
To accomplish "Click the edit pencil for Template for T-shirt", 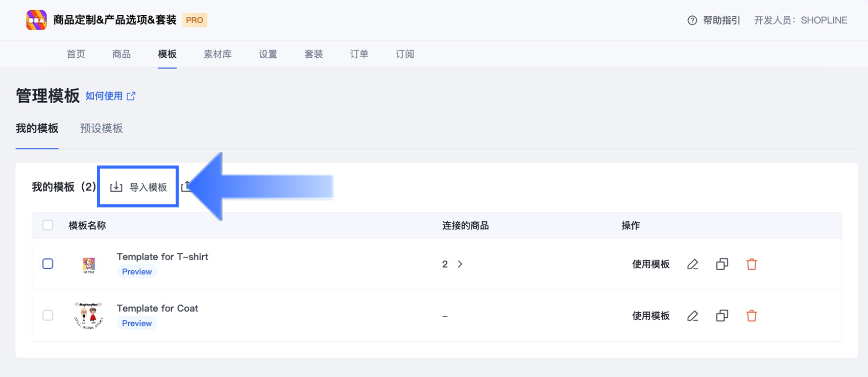I will [692, 264].
